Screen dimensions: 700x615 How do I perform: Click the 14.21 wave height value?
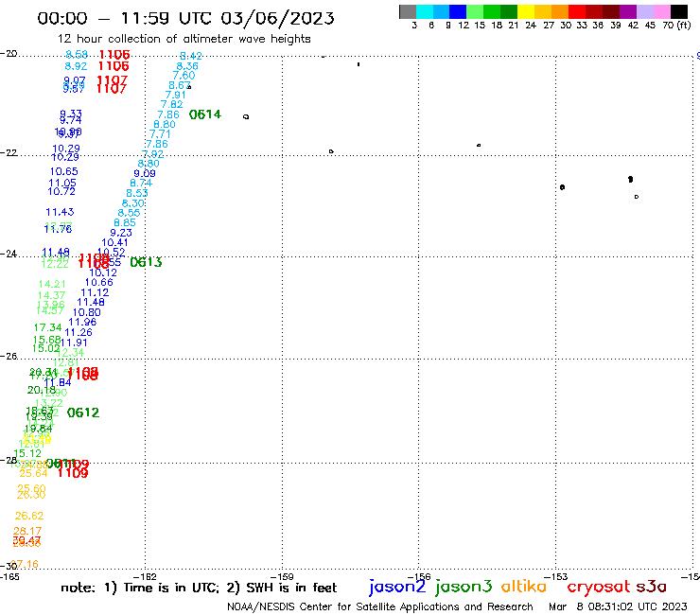click(x=52, y=284)
